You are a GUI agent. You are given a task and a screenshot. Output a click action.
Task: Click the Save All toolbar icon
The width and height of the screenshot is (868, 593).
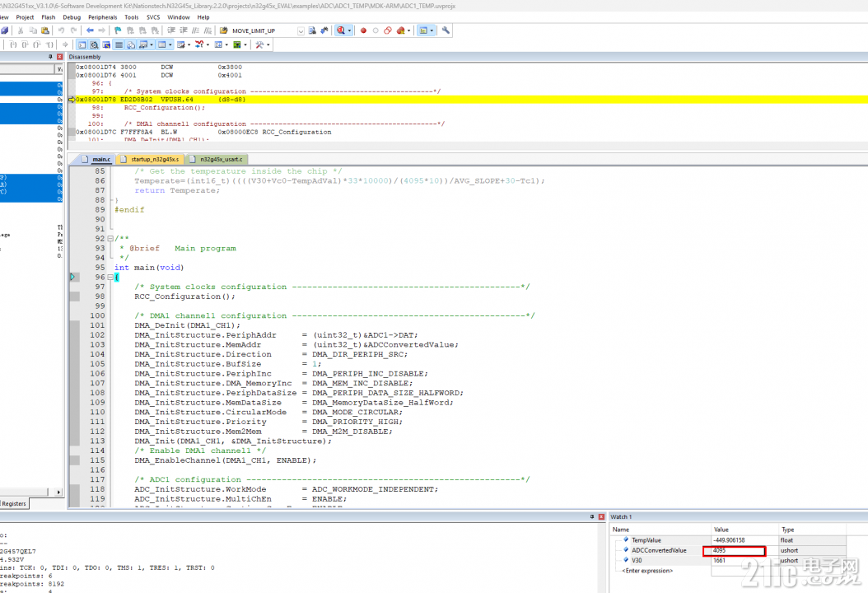pyautogui.click(x=4, y=30)
